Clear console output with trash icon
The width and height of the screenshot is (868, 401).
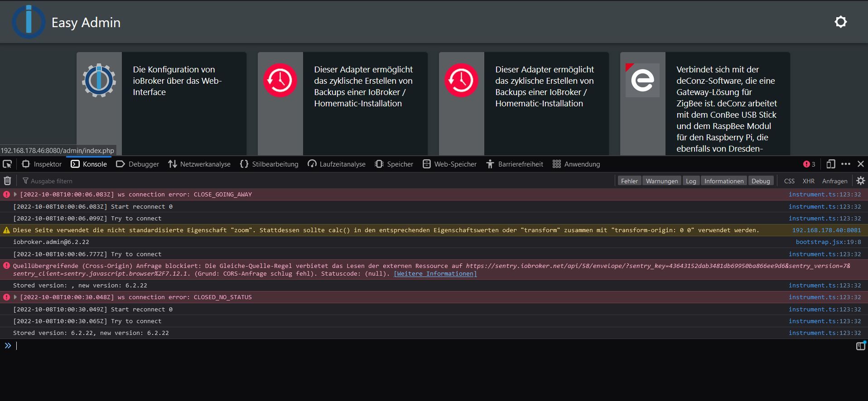click(7, 181)
